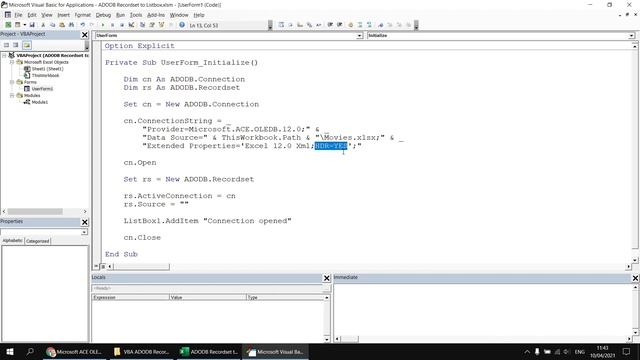Click the Paste toolbar icon
Screen dimensions: 640x360
[62, 25]
